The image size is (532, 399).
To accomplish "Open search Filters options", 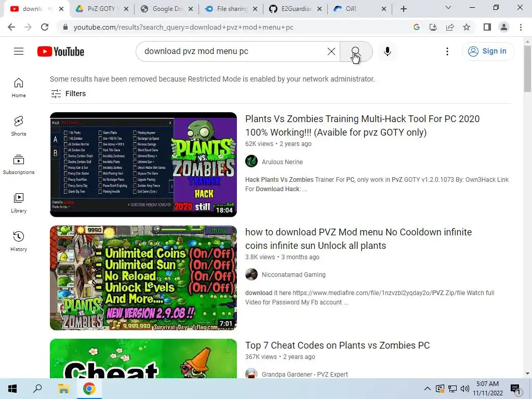I will point(68,94).
